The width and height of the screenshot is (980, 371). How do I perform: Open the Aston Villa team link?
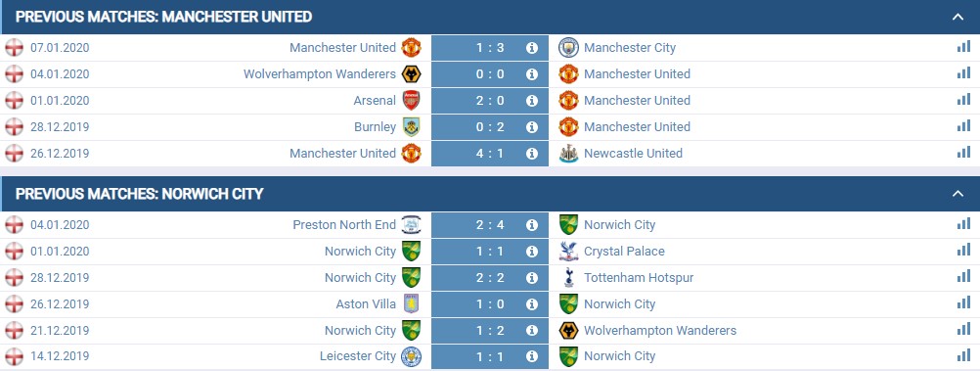(366, 304)
